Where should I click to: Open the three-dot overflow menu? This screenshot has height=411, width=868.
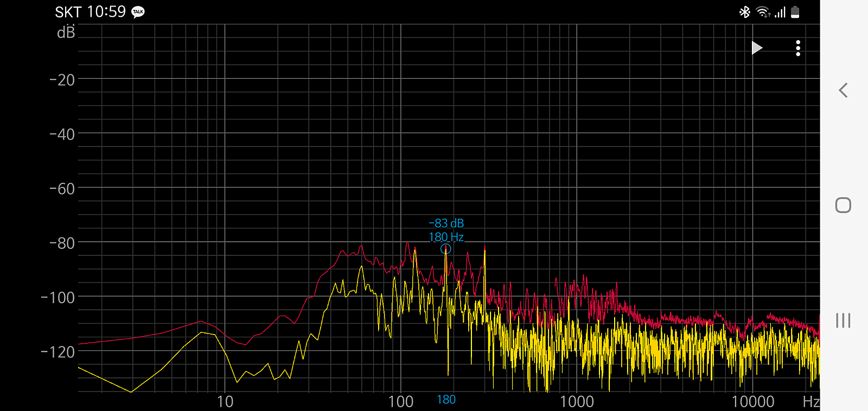pos(798,48)
